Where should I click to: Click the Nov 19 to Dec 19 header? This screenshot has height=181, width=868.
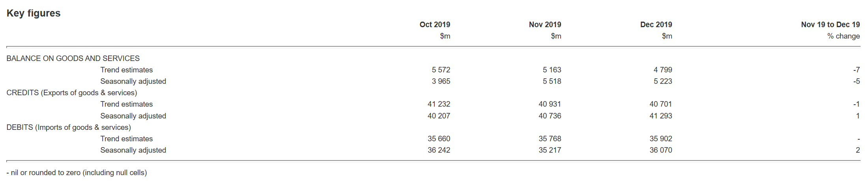coord(830,24)
